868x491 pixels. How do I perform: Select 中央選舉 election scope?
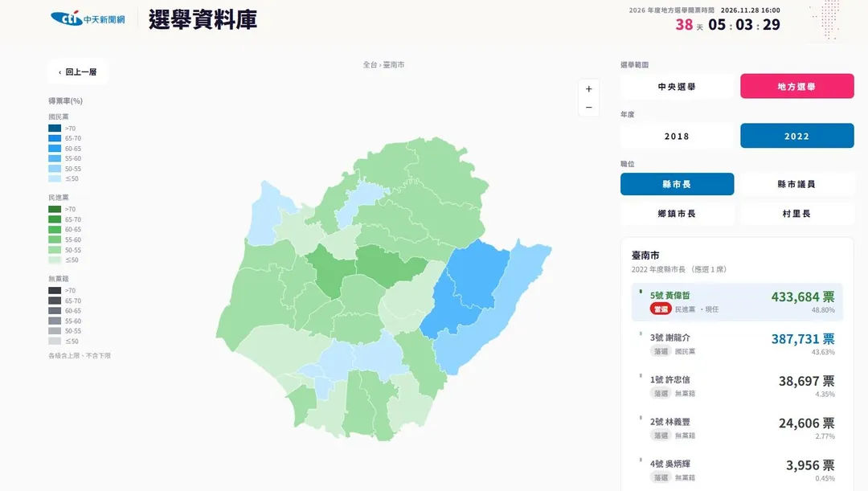click(x=677, y=86)
